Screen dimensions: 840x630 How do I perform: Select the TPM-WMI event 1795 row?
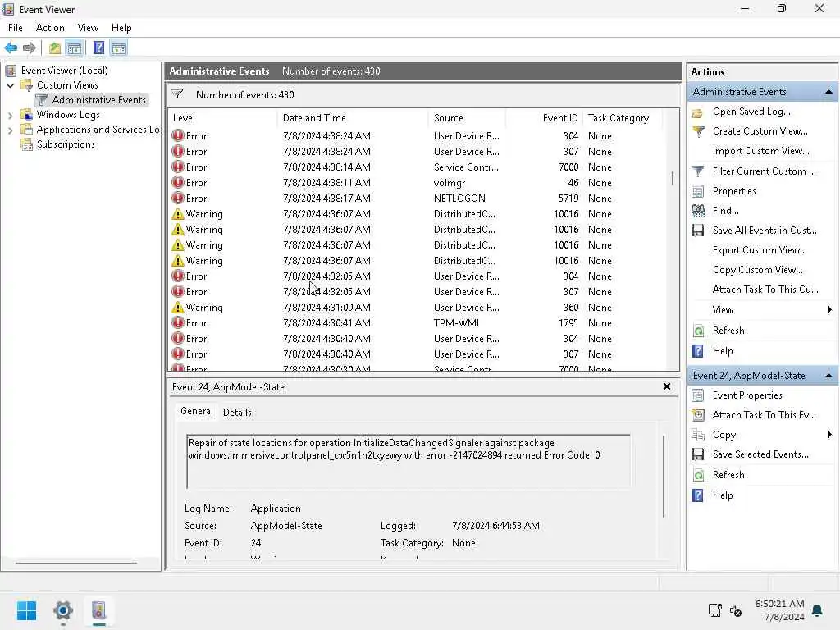click(417, 323)
